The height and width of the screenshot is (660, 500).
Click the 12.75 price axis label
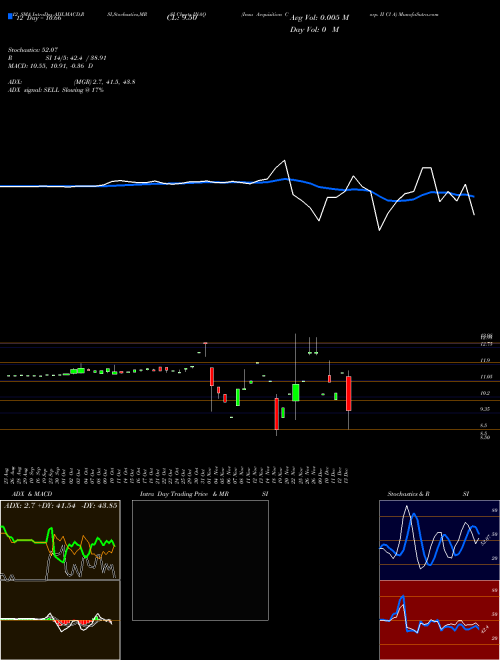[x=486, y=344]
